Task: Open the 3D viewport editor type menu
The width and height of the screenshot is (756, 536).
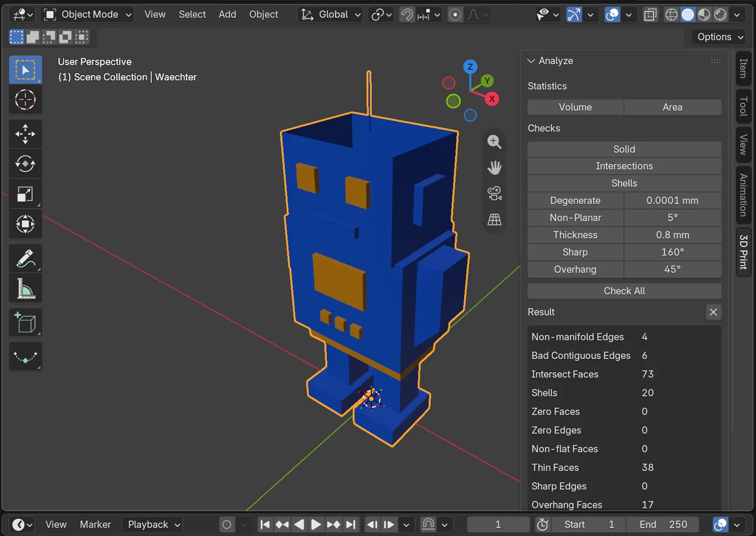Action: pyautogui.click(x=23, y=14)
